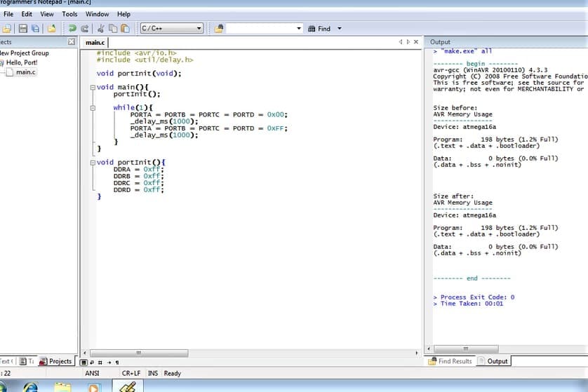
Task: Click the Projects tab icon
Action: click(43, 361)
